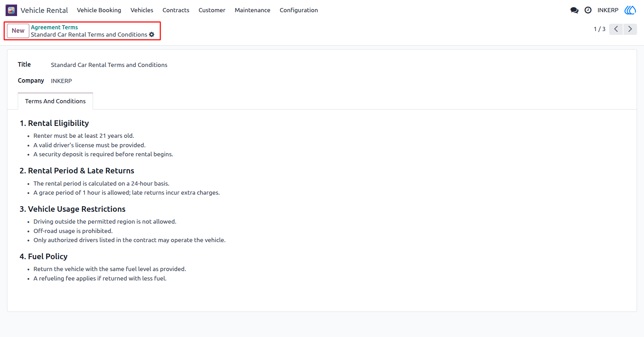This screenshot has width=644, height=337.
Task: Open the Vehicles menu
Action: point(142,10)
